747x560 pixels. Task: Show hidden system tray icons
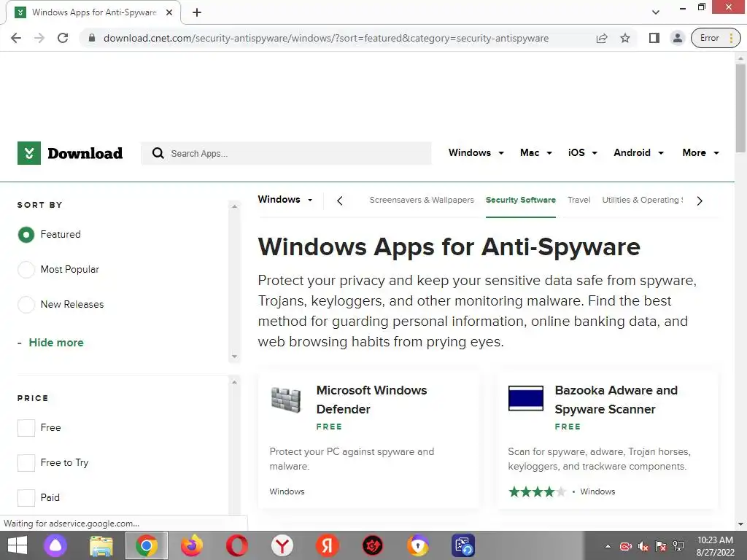tap(608, 546)
